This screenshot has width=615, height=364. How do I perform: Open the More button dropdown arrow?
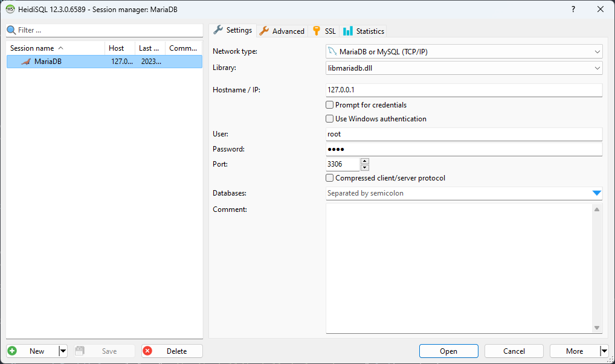pos(604,351)
